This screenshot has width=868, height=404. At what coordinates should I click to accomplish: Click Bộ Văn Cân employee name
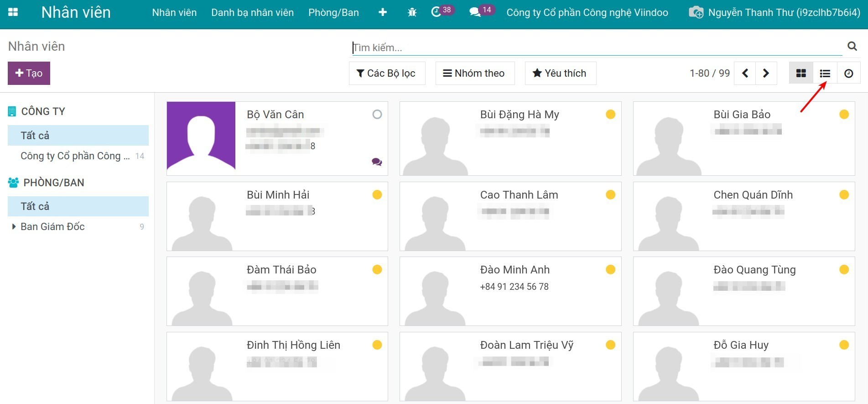click(x=275, y=115)
